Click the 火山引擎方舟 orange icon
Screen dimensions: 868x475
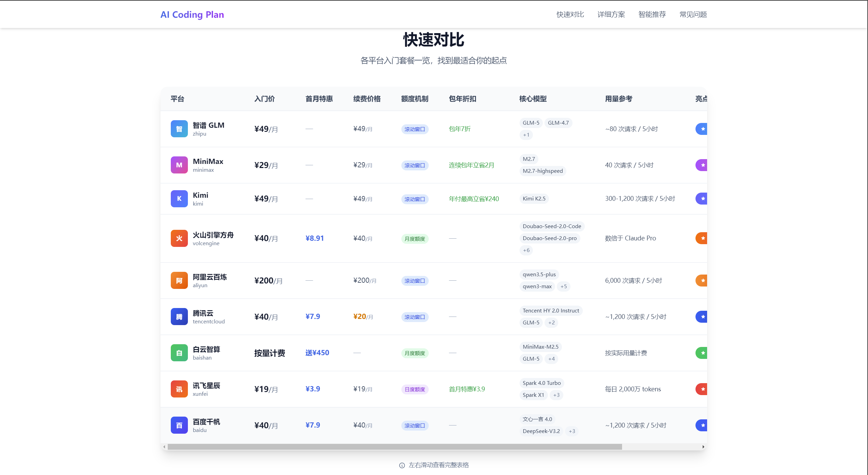(179, 238)
